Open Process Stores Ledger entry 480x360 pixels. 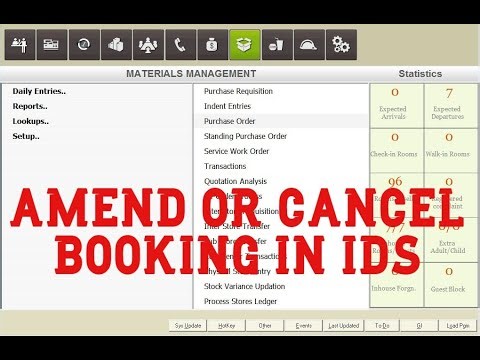click(240, 301)
